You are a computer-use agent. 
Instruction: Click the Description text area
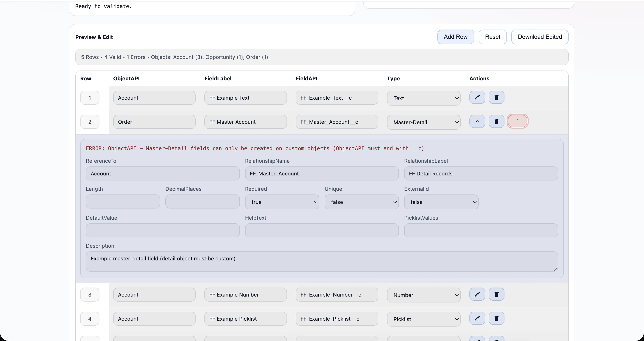(322, 261)
